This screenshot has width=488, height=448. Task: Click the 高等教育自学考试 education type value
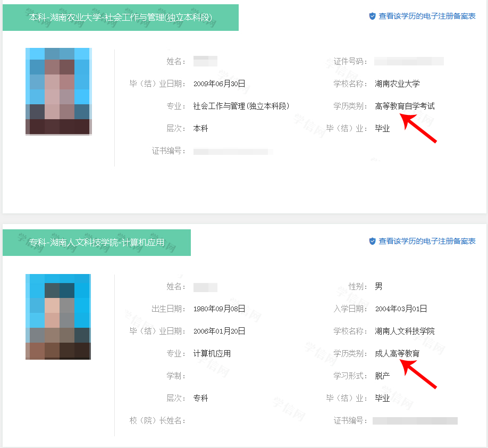(405, 106)
